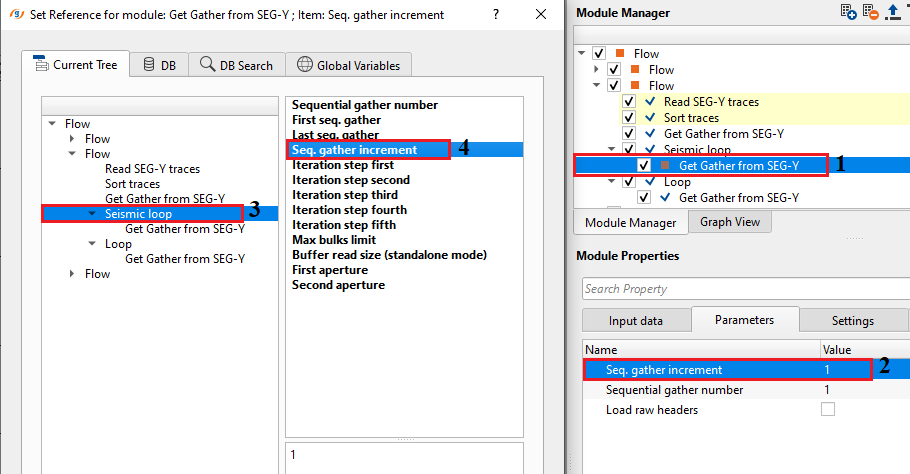Screen dimensions: 910x474
Task: Open the DB tab with database icon
Action: pos(158,65)
